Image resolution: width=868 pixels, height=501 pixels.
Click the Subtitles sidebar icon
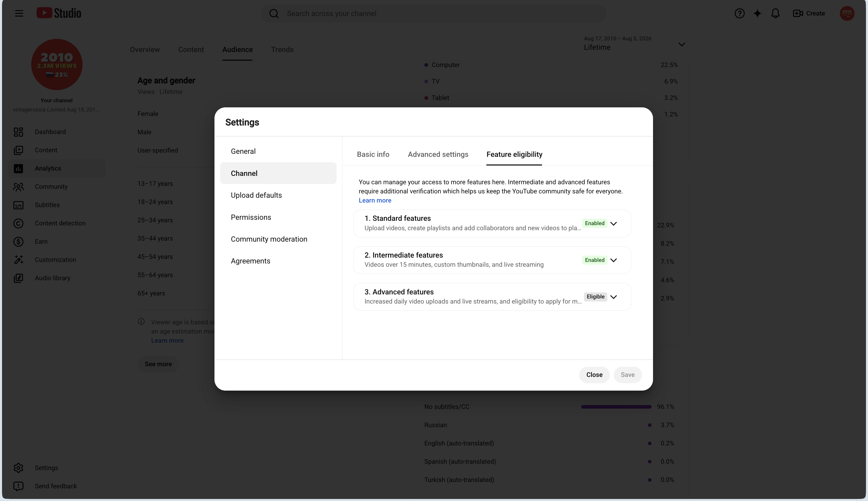pyautogui.click(x=18, y=205)
